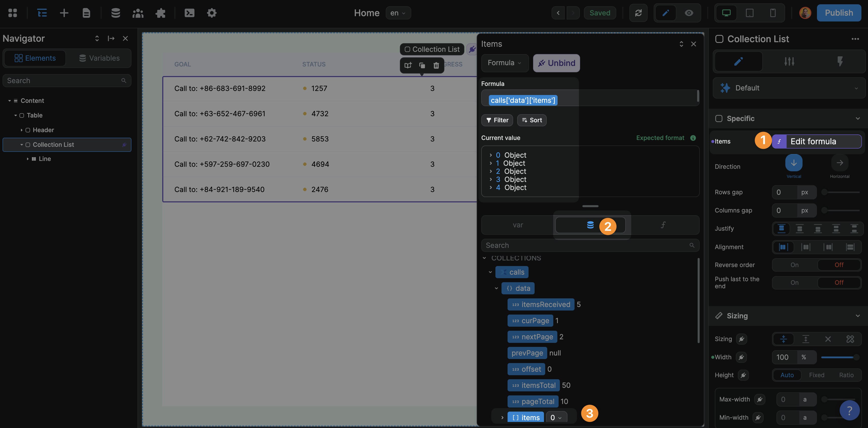Open the Formula dropdown
The height and width of the screenshot is (428, 868).
[x=505, y=63]
